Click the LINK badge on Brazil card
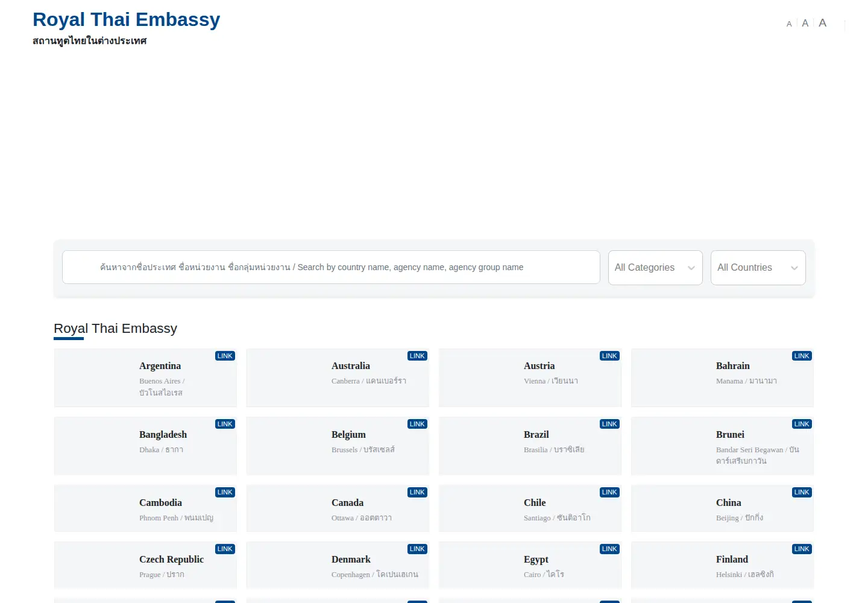The width and height of the screenshot is (868, 603). [609, 424]
